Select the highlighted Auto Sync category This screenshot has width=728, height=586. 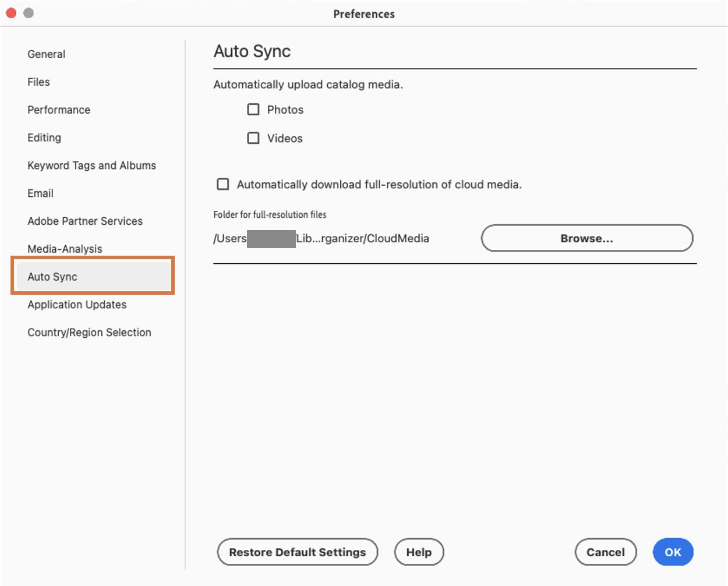[52, 276]
